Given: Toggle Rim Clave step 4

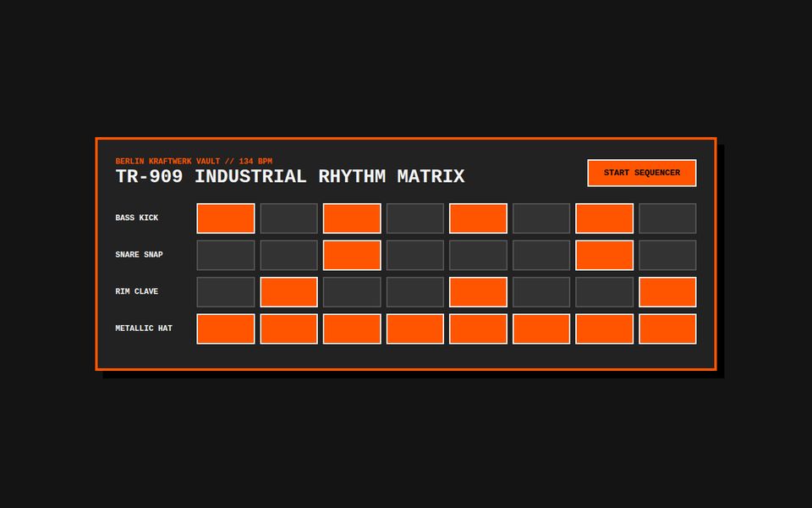Looking at the screenshot, I should point(415,292).
